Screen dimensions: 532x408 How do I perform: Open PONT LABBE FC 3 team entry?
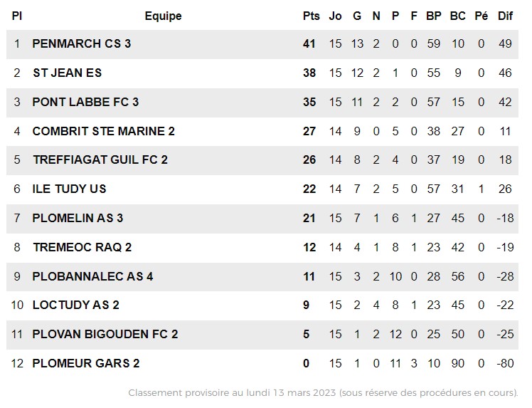click(x=85, y=103)
